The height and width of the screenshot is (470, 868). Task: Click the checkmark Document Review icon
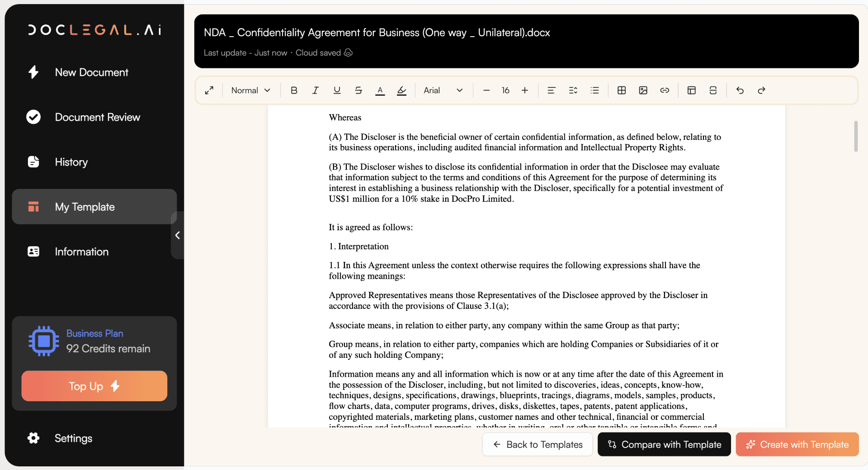click(x=33, y=117)
